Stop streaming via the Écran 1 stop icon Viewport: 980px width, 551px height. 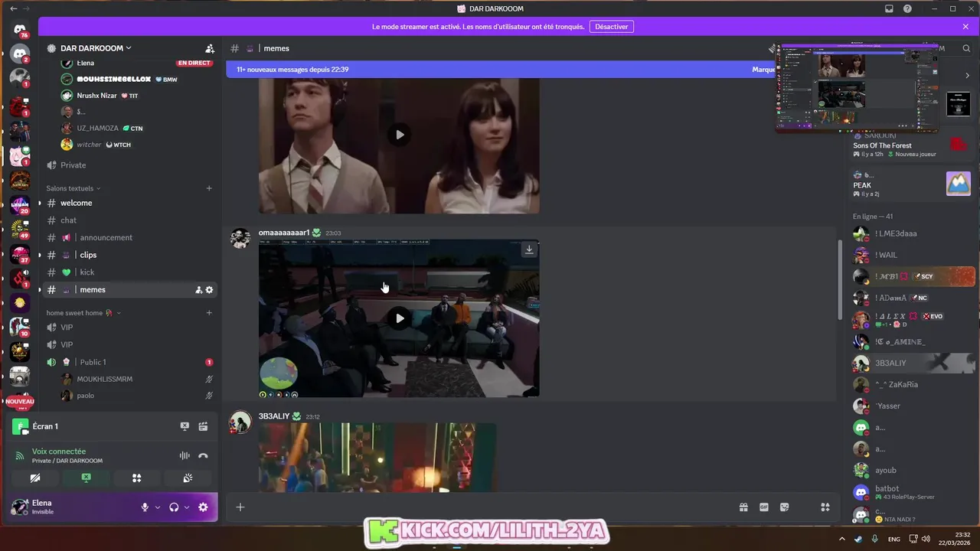[185, 426]
